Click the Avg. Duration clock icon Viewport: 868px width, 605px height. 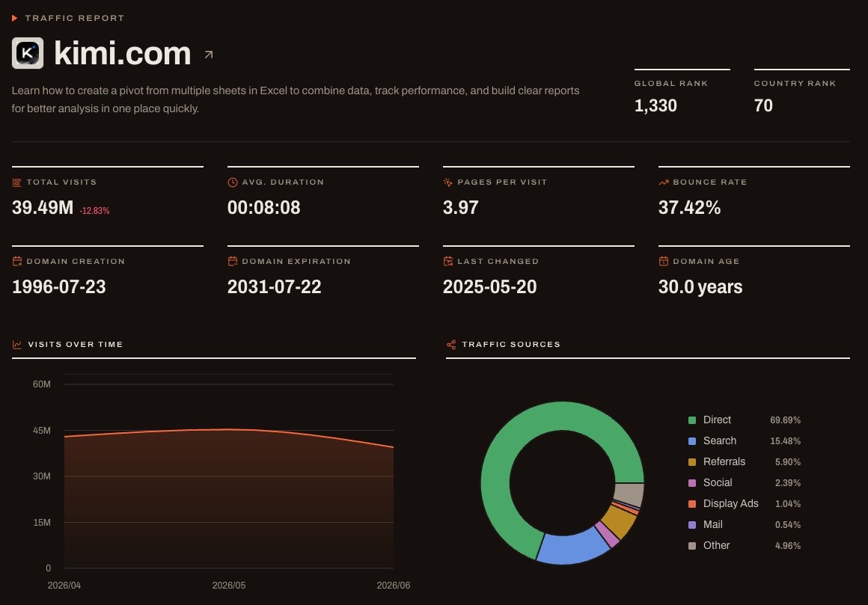(233, 182)
